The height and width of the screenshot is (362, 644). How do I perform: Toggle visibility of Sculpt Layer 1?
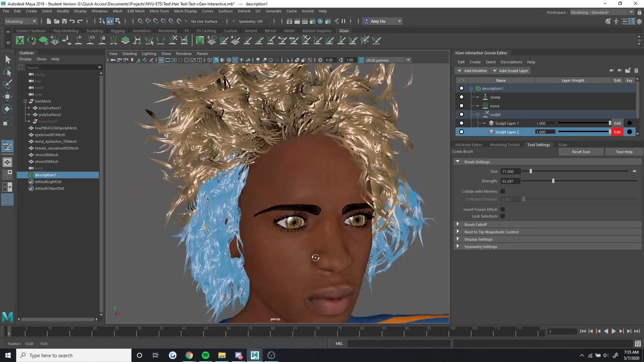pos(461,123)
